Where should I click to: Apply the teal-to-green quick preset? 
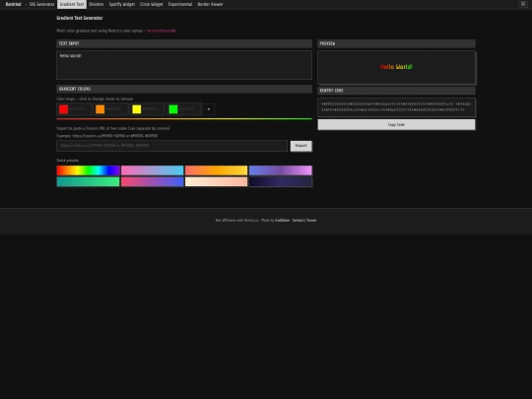coord(89,181)
